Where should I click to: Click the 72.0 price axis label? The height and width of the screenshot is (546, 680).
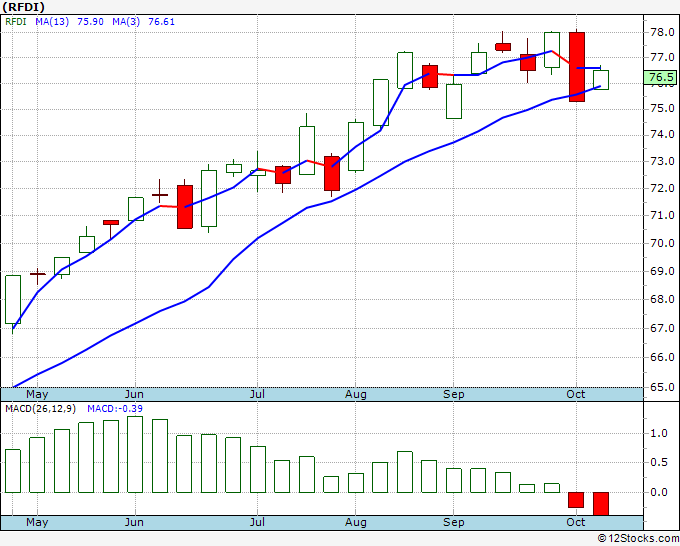coord(662,188)
